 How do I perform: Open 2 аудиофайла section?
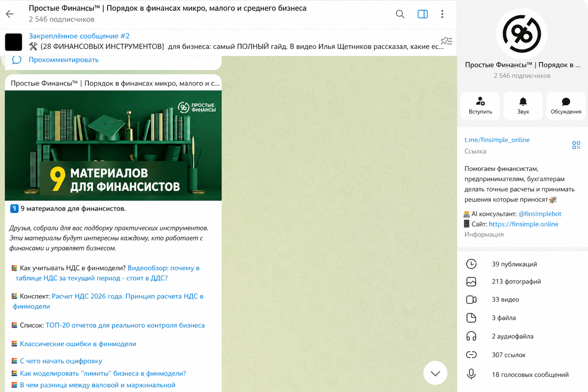(x=523, y=336)
